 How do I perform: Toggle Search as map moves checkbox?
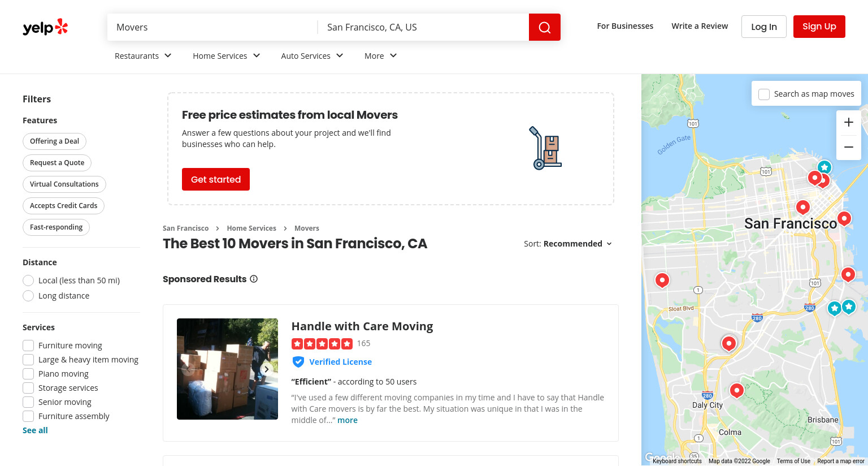click(764, 94)
